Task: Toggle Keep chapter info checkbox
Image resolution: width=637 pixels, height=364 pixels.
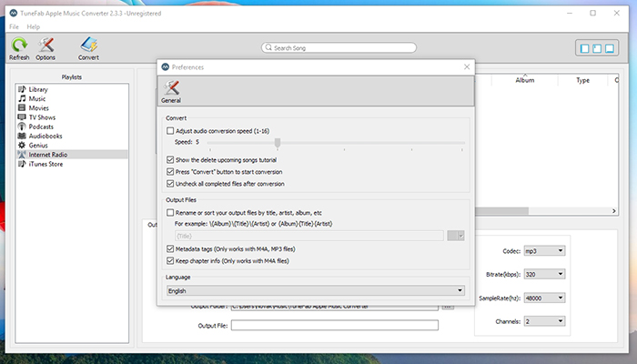Action: (170, 260)
